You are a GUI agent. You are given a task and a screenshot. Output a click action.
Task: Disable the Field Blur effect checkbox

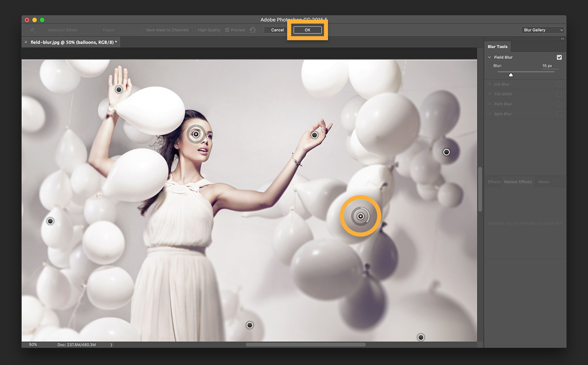click(x=559, y=57)
